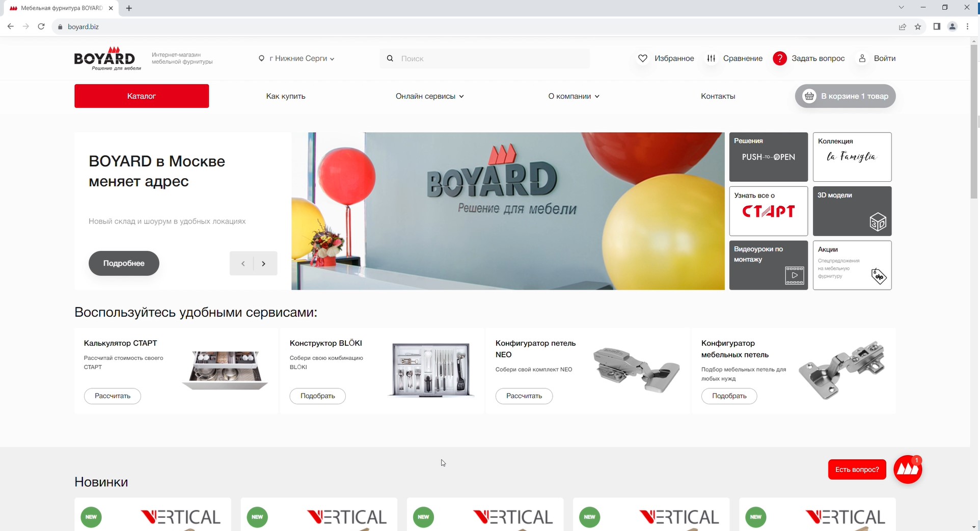The image size is (980, 531).
Task: Click the BLÖKI cutlery tray image
Action: click(x=431, y=370)
